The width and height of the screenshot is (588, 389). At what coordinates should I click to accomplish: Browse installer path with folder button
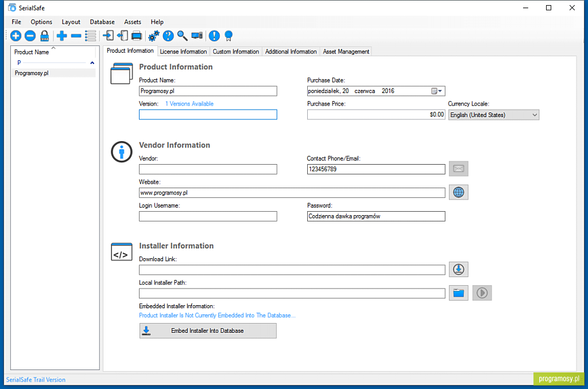click(x=458, y=293)
